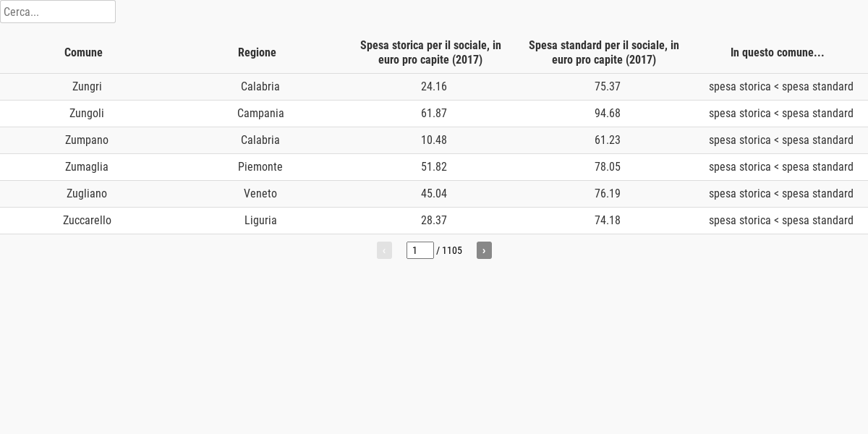
Task: Click the Liguria region cell
Action: point(260,221)
